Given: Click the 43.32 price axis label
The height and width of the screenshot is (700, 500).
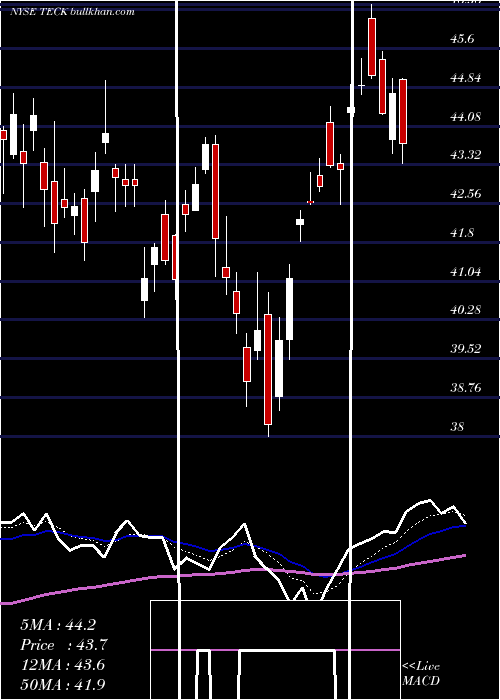Looking at the screenshot, I should [x=466, y=155].
